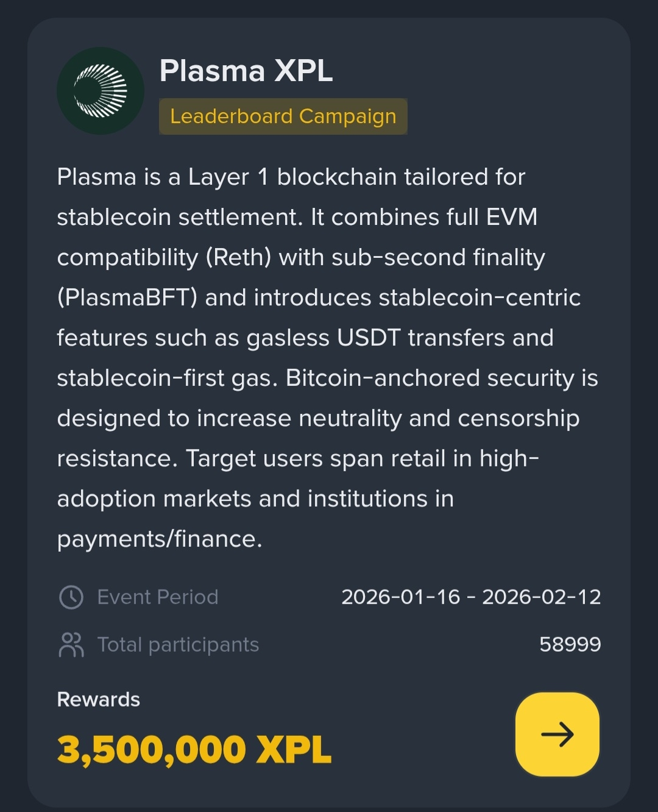
Task: Tap the Plasma XPL circular logo
Action: point(101,91)
